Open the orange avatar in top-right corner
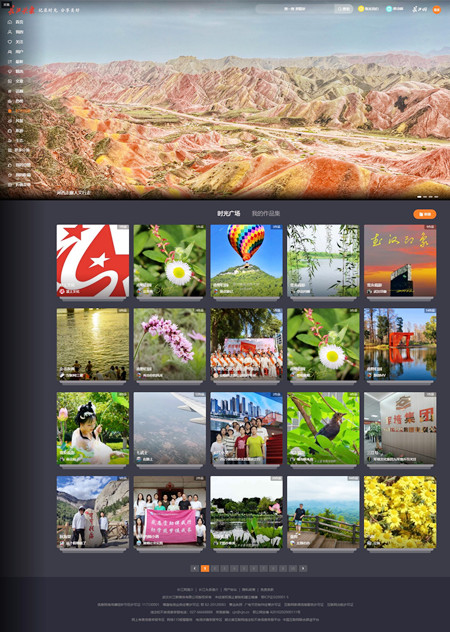This screenshot has height=632, width=450. click(437, 9)
